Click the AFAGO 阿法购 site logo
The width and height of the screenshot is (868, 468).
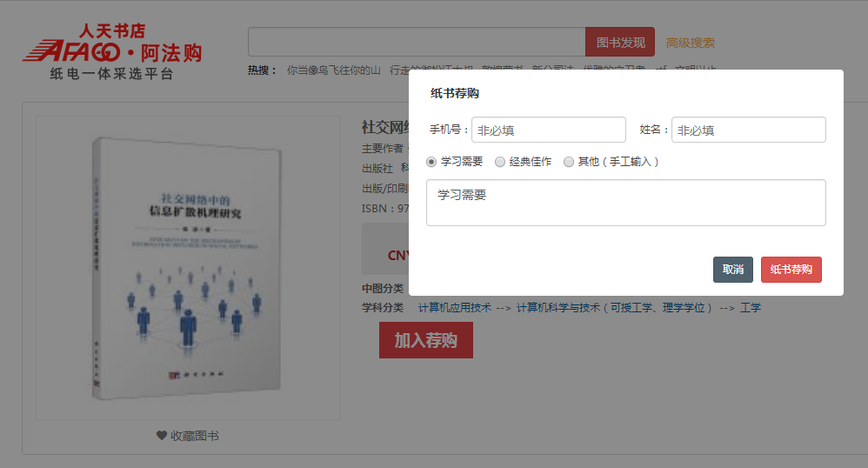[112, 51]
